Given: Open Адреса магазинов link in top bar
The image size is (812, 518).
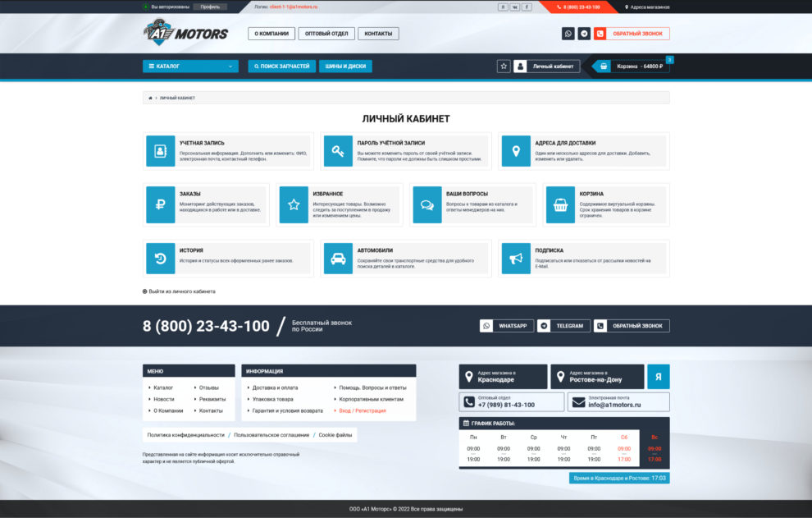Looking at the screenshot, I should 647,7.
